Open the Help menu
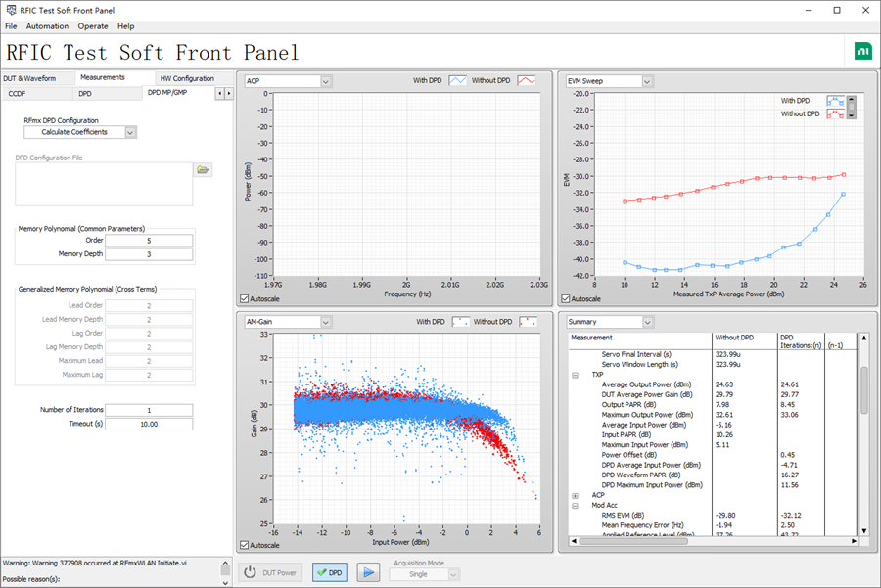The image size is (881, 588). pyautogui.click(x=126, y=26)
